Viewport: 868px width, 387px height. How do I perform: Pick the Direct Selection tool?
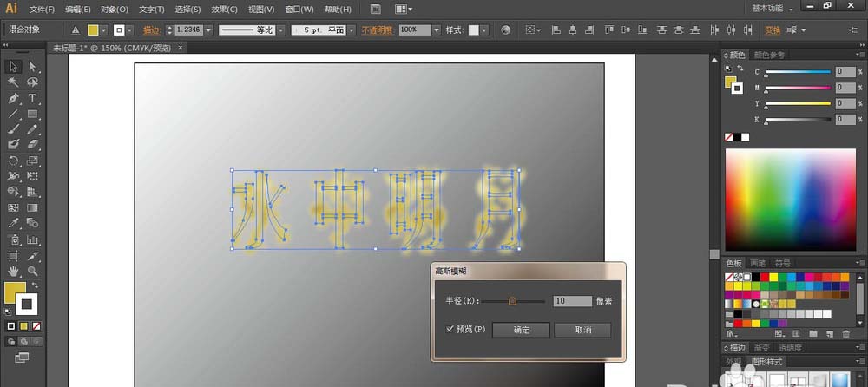pyautogui.click(x=32, y=67)
